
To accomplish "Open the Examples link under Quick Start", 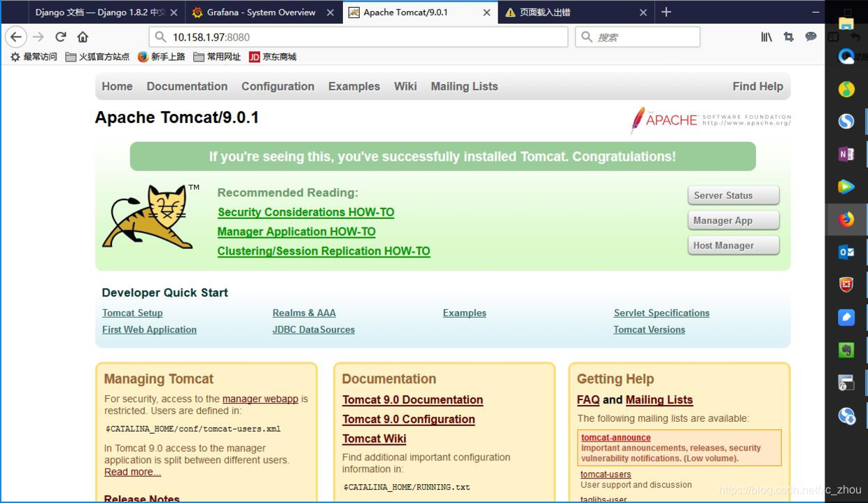I will point(465,313).
